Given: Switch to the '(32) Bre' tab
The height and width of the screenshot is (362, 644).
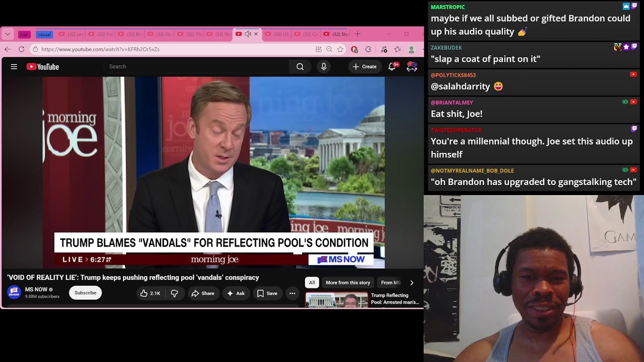Looking at the screenshot, I should [x=130, y=34].
